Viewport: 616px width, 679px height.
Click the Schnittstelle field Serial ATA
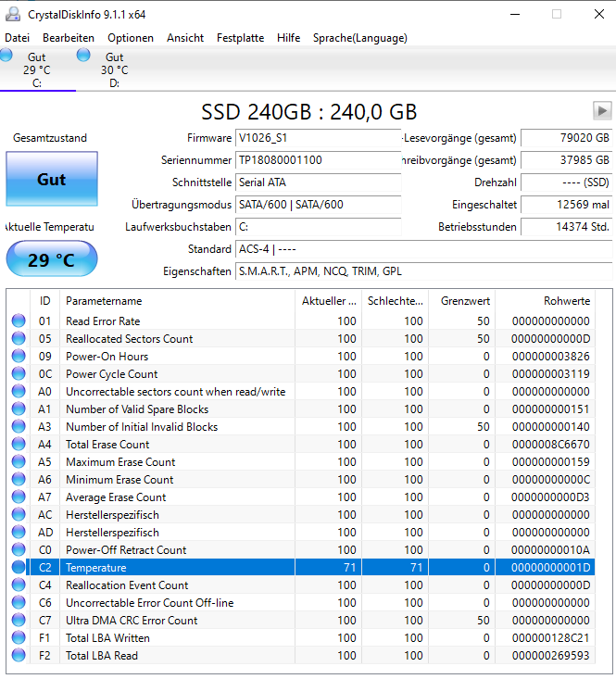318,182
